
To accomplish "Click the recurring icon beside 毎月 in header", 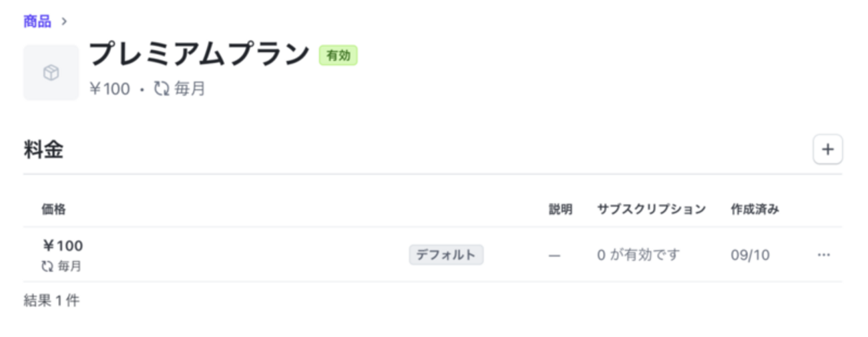I will (162, 89).
